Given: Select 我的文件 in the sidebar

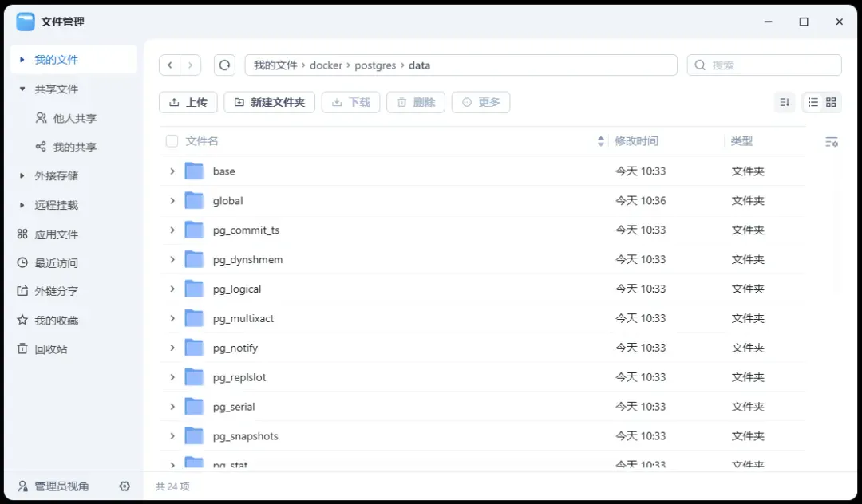Looking at the screenshot, I should pyautogui.click(x=56, y=59).
